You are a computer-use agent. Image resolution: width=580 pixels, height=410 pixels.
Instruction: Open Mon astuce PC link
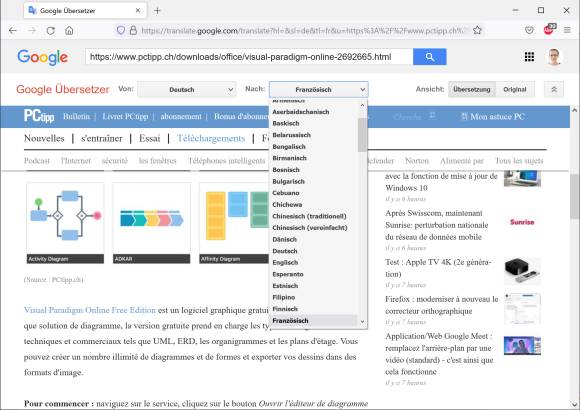pyautogui.click(x=493, y=117)
